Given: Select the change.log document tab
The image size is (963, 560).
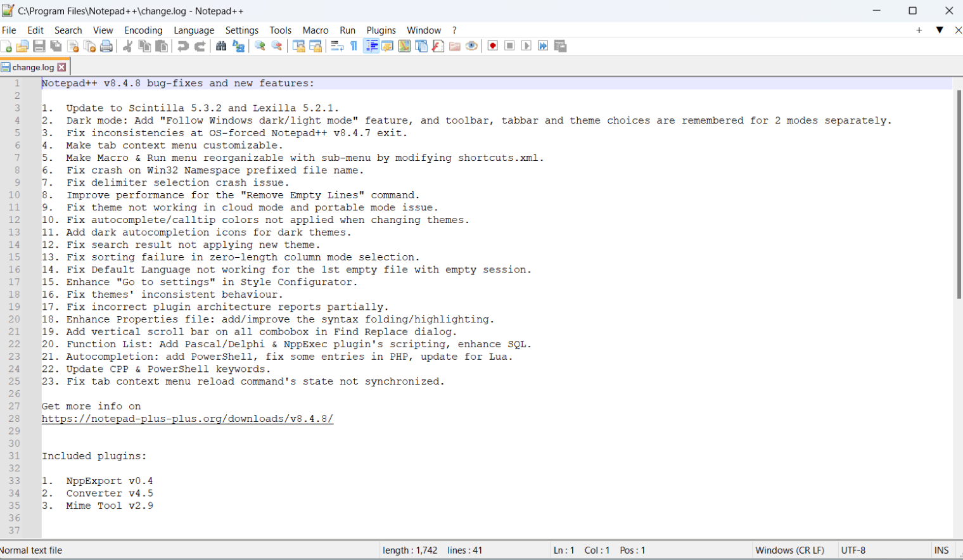Looking at the screenshot, I should point(33,67).
